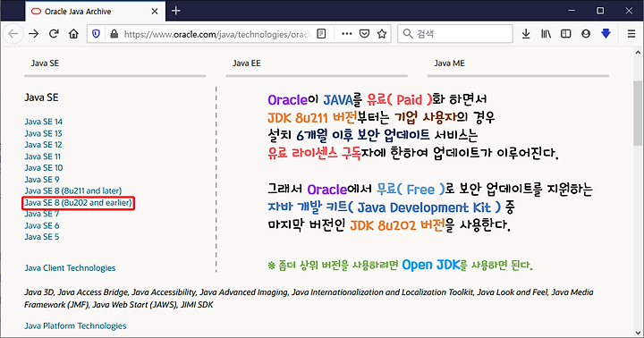Click the 'Java SE' section heading text
The image size is (644, 338).
tap(41, 97)
